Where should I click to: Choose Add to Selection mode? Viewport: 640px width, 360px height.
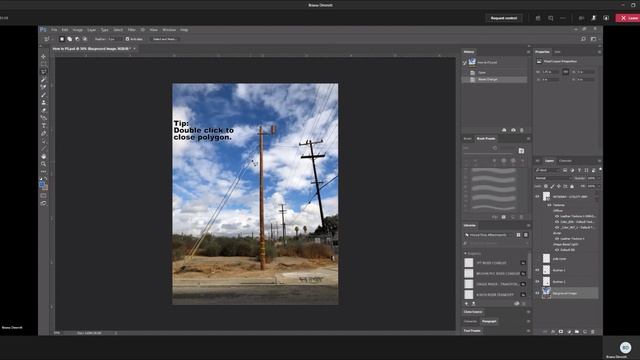click(69, 39)
